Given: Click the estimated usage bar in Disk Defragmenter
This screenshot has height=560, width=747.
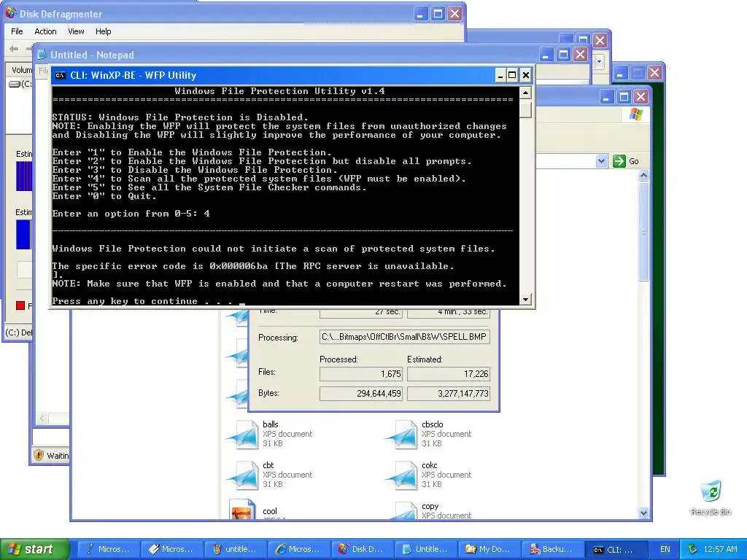Looking at the screenshot, I should (24, 176).
